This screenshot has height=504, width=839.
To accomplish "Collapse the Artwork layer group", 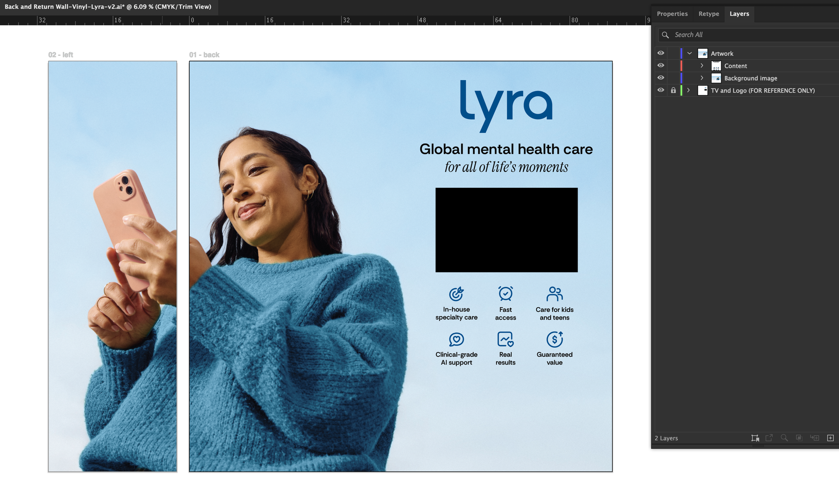I will (689, 53).
